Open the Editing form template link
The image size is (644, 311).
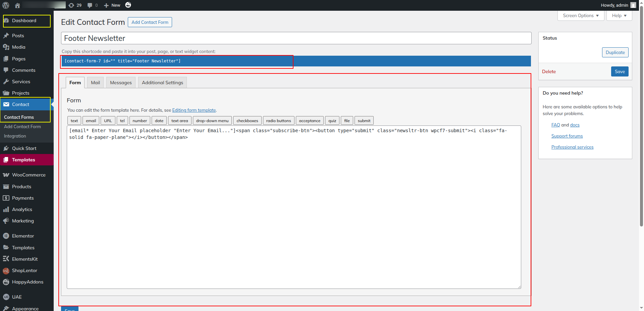[x=194, y=110]
